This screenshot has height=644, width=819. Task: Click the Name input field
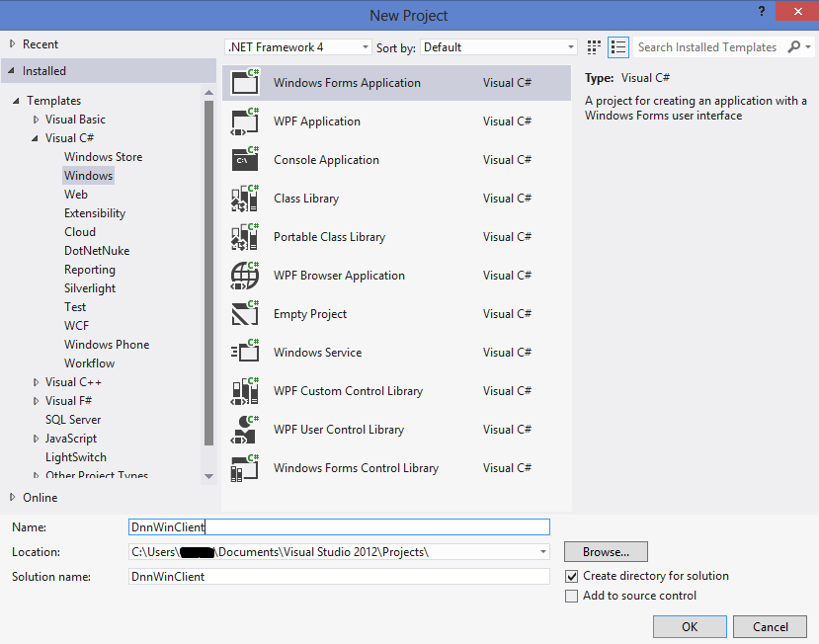tap(339, 527)
